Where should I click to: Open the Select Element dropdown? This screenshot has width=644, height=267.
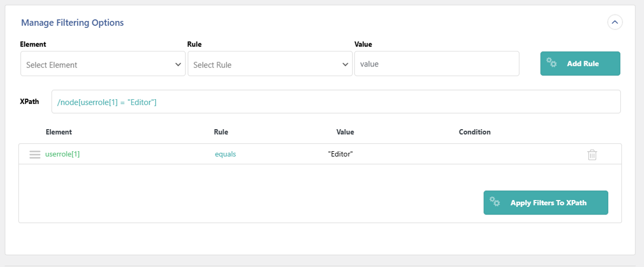[x=103, y=64]
